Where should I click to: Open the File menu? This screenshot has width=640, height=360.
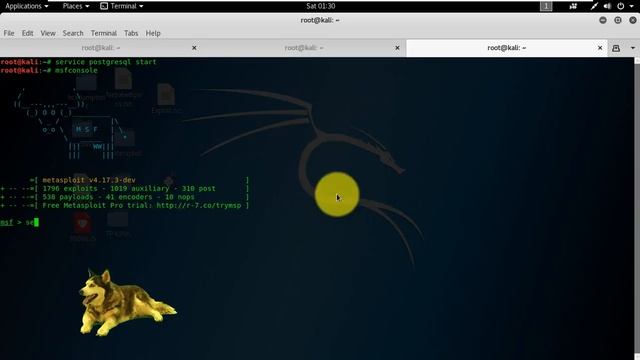tap(9, 33)
